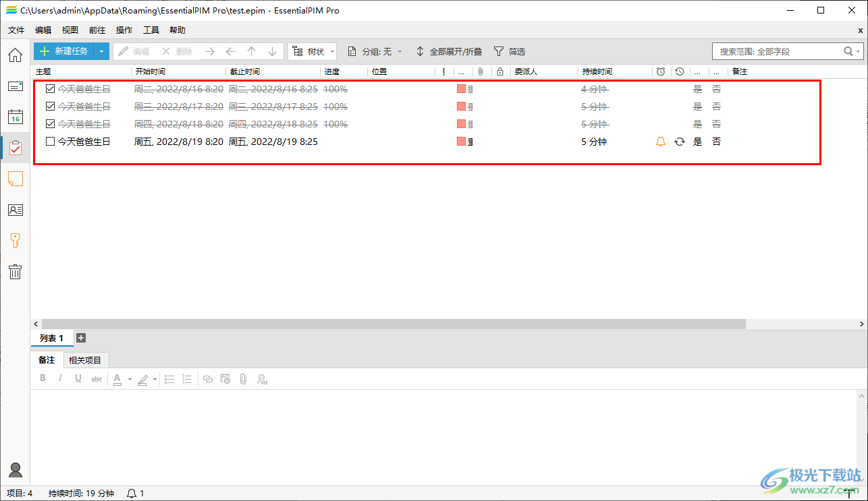Indent task with right arrow icon
This screenshot has height=501, width=868.
pos(209,51)
